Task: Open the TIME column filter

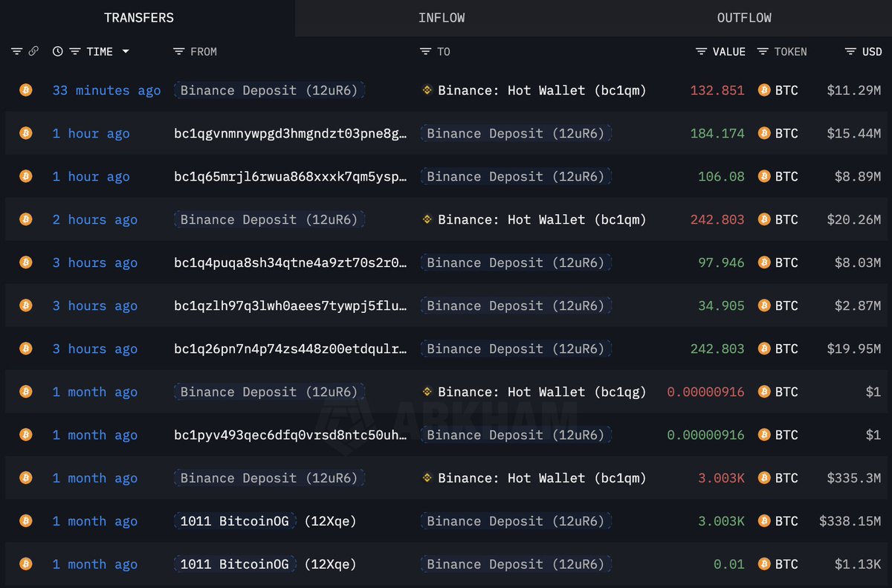Action: pyautogui.click(x=75, y=51)
